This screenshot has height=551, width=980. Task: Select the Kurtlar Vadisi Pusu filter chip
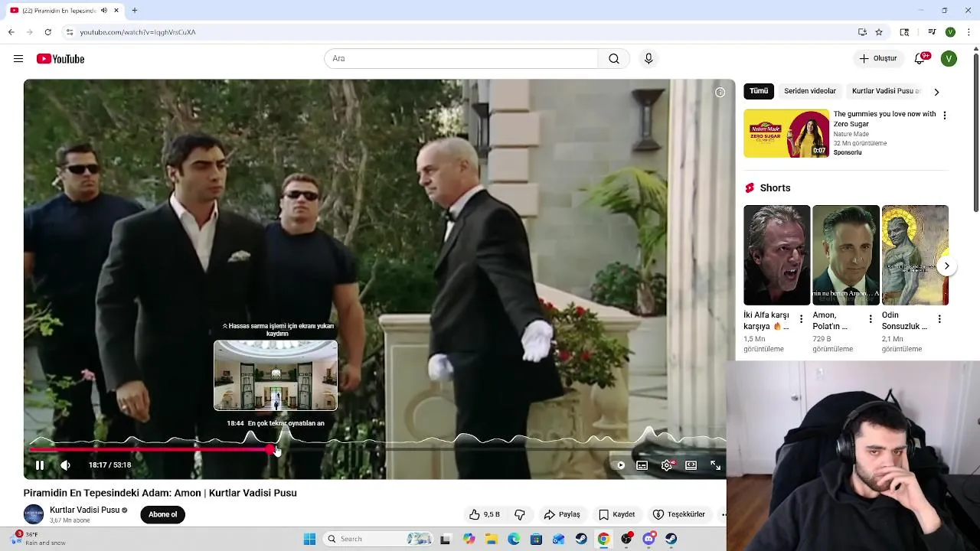[886, 91]
